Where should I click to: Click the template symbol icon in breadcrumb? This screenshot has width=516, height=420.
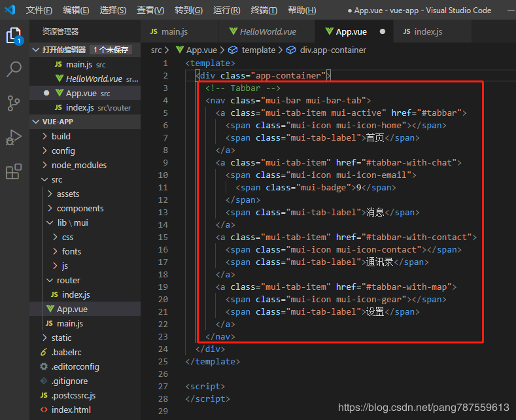coord(233,50)
